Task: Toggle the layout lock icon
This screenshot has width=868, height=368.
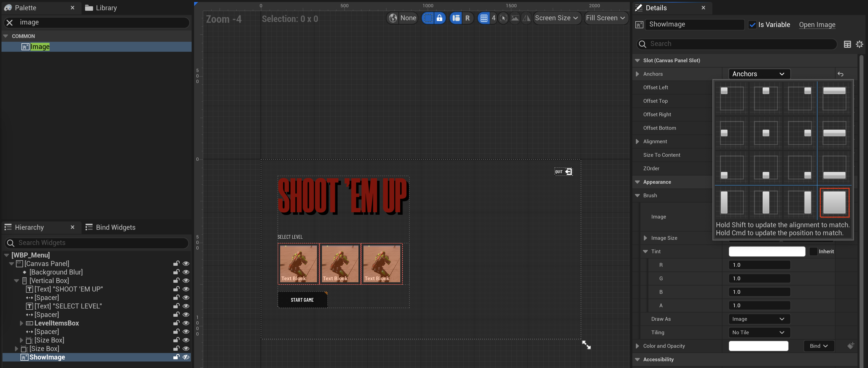Action: 440,18
